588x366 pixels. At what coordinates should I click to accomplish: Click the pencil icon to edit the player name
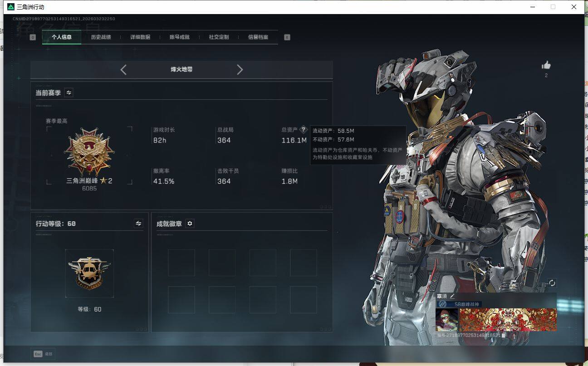pos(452,296)
